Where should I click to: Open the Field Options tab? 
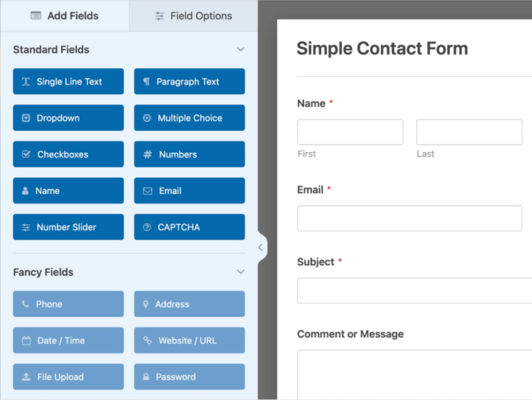pyautogui.click(x=193, y=16)
